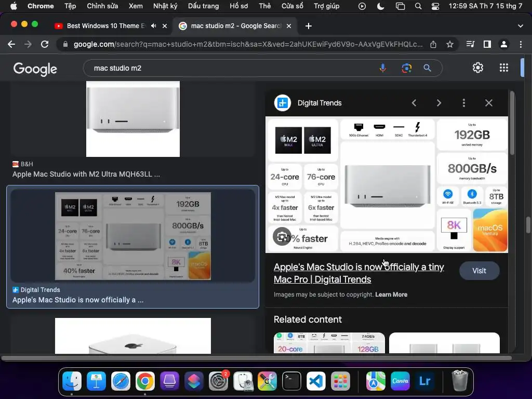Start voice search with the microphone icon

[383, 68]
